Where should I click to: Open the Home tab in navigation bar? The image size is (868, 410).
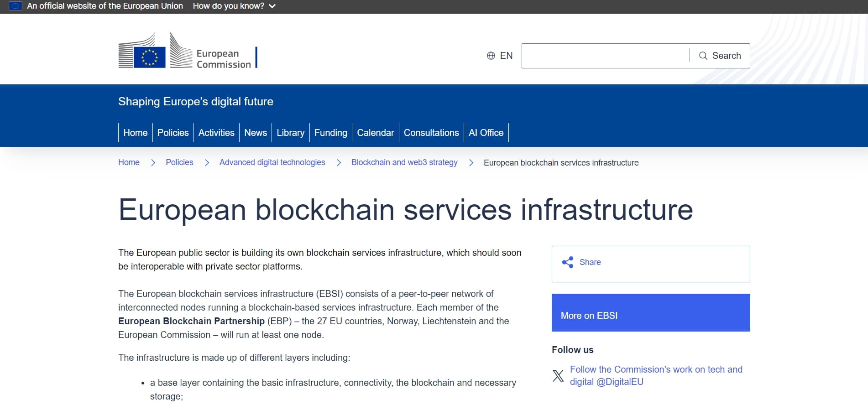[136, 133]
